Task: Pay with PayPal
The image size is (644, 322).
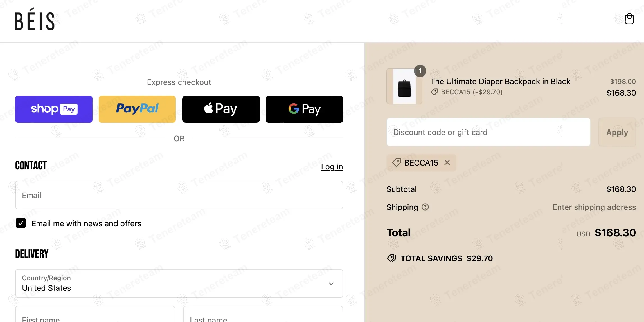Action: 137,109
